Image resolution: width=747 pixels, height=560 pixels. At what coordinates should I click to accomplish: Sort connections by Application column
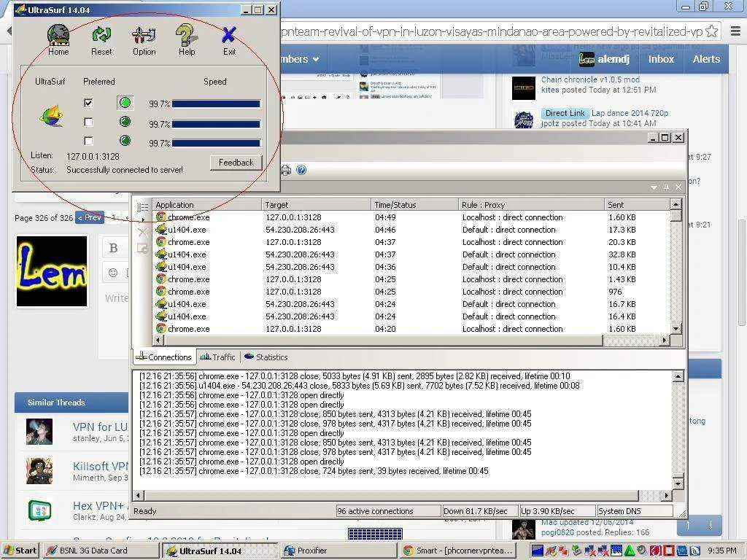click(x=206, y=205)
